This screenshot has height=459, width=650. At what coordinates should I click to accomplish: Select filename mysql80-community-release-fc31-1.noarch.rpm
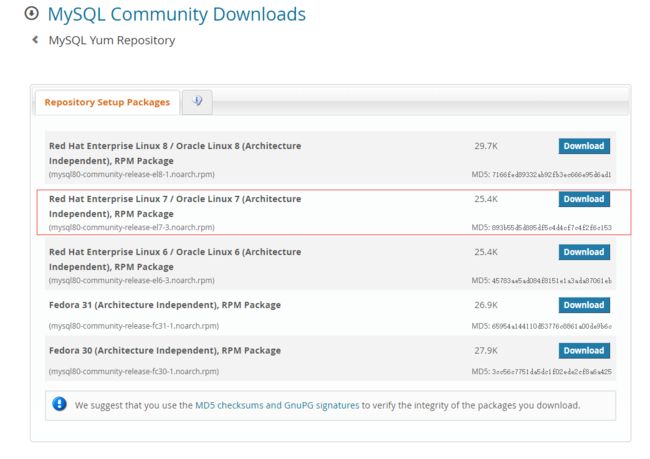tap(134, 326)
